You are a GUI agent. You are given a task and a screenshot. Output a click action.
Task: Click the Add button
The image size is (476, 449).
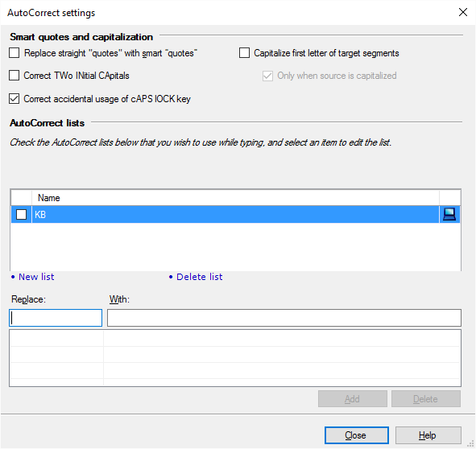[353, 398]
